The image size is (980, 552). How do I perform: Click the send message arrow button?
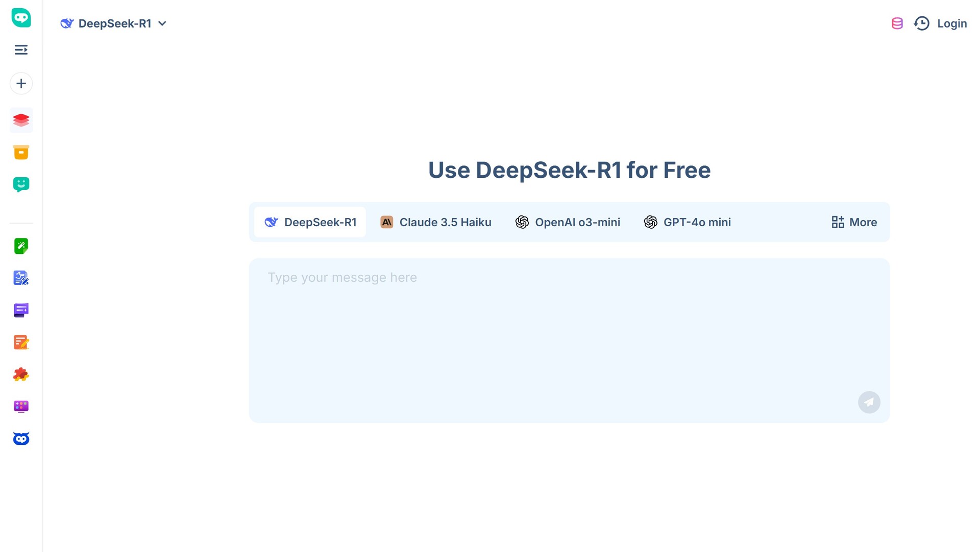point(869,402)
